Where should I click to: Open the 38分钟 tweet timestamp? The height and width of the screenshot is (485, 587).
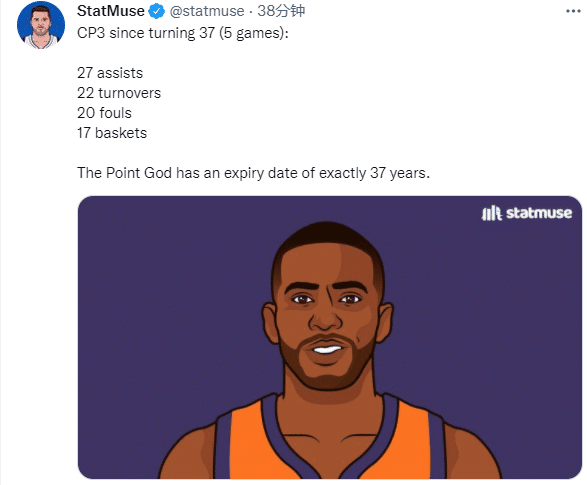[x=281, y=11]
